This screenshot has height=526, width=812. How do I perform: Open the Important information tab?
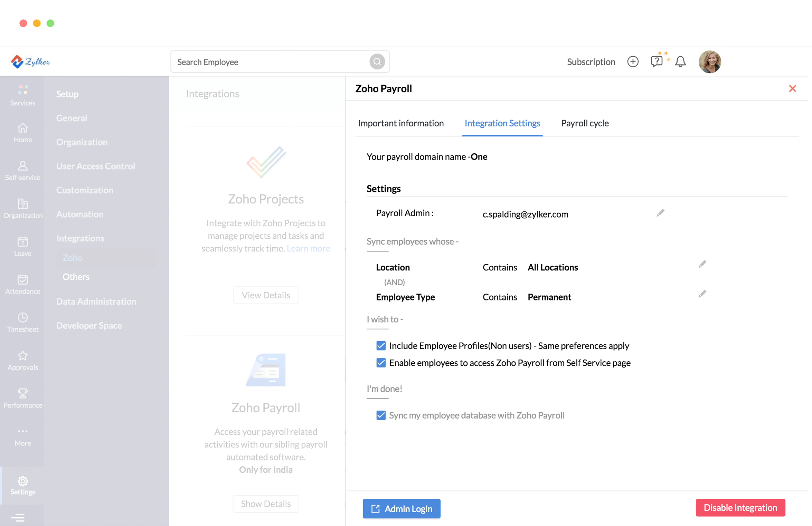400,123
